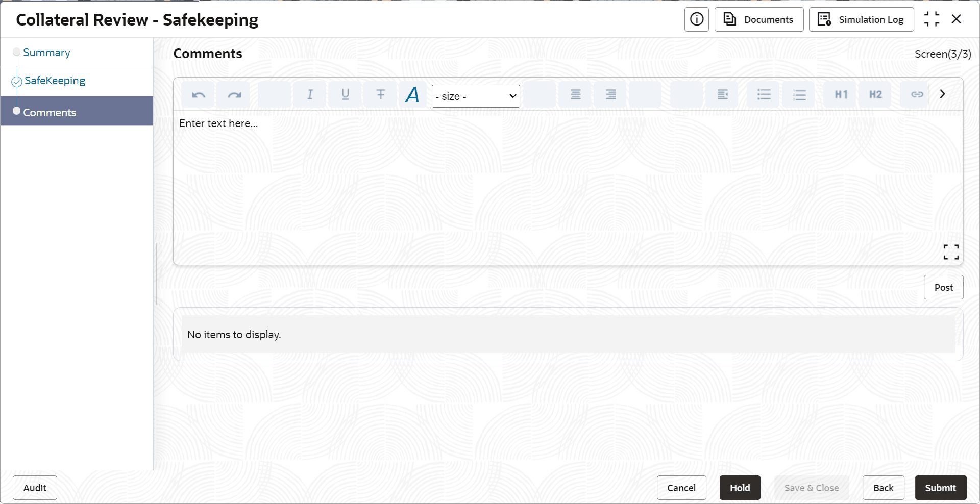This screenshot has height=504, width=980.
Task: Click the 'No items to display.' text
Action: click(234, 335)
